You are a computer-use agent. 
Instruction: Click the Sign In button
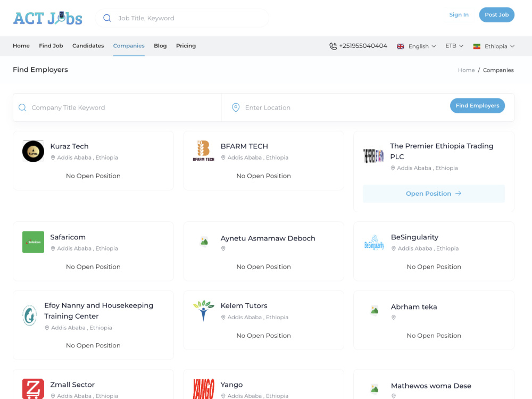coord(459,14)
